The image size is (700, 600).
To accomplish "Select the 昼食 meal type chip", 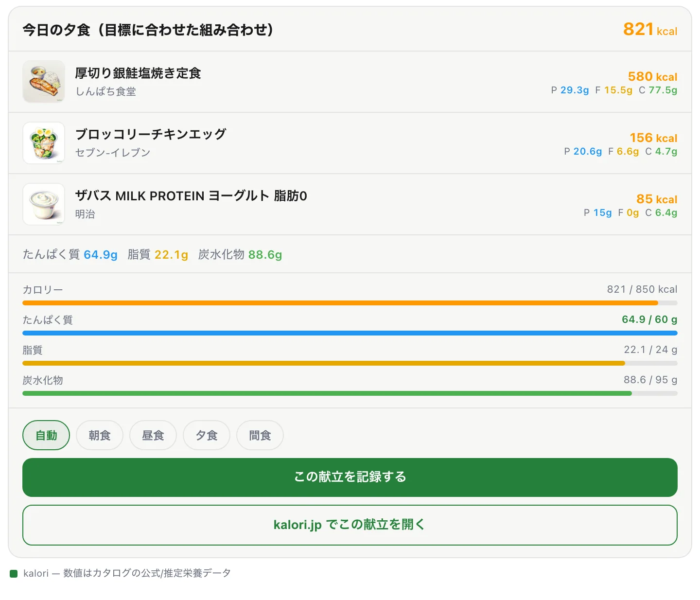I will click(153, 435).
